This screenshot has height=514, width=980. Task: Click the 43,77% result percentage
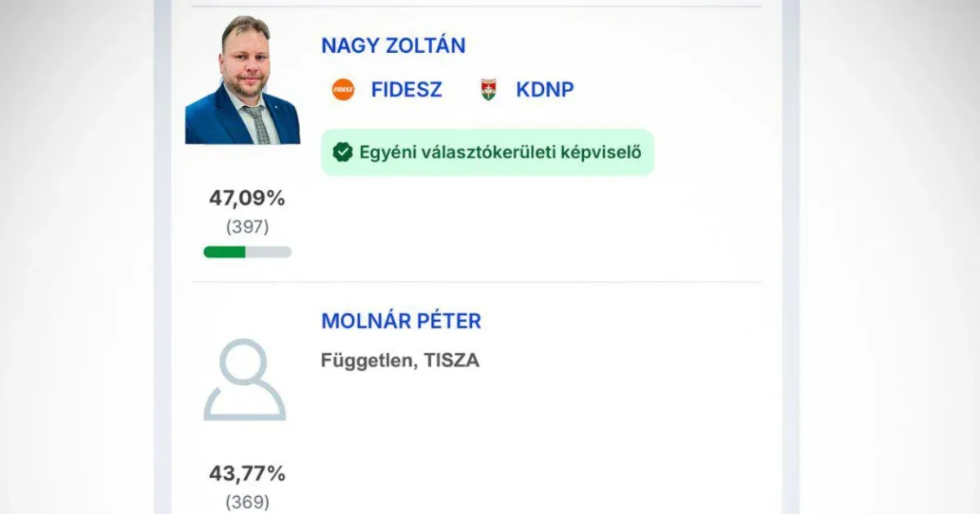(247, 473)
